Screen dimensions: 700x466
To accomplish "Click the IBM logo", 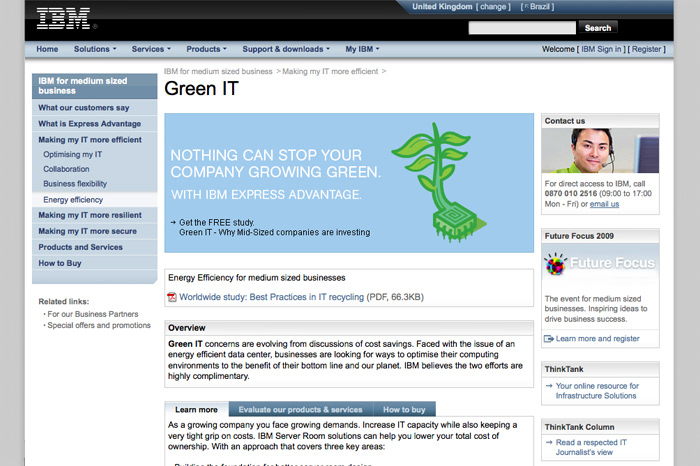I will point(63,19).
